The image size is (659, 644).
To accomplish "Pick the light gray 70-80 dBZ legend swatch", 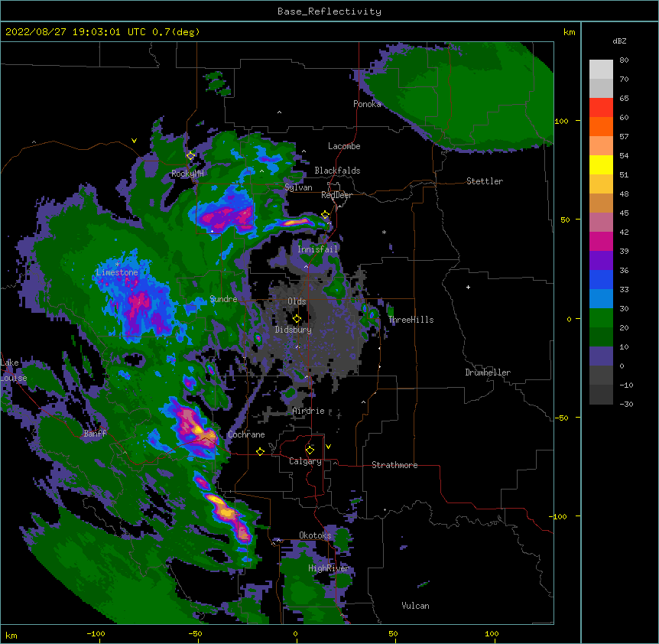I will point(601,70).
